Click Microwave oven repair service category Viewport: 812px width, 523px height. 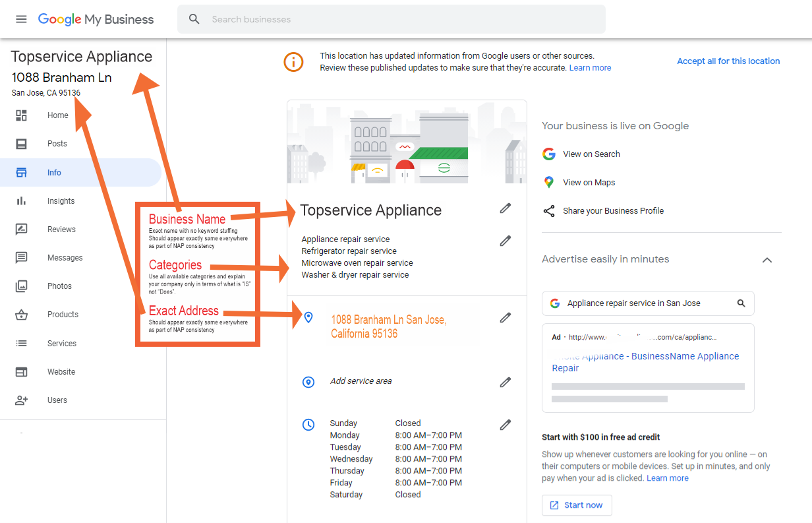pos(357,263)
